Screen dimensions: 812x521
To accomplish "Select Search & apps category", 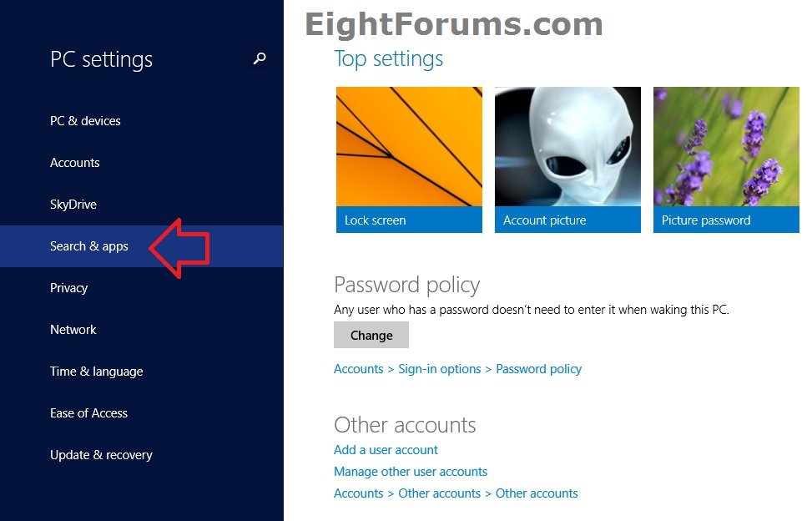I will [x=141, y=246].
